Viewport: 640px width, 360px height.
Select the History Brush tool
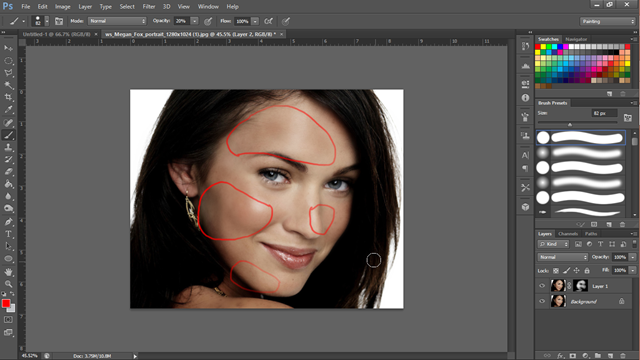8,160
